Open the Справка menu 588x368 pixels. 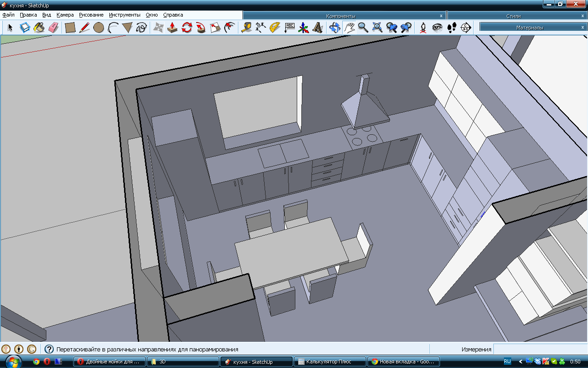[173, 15]
